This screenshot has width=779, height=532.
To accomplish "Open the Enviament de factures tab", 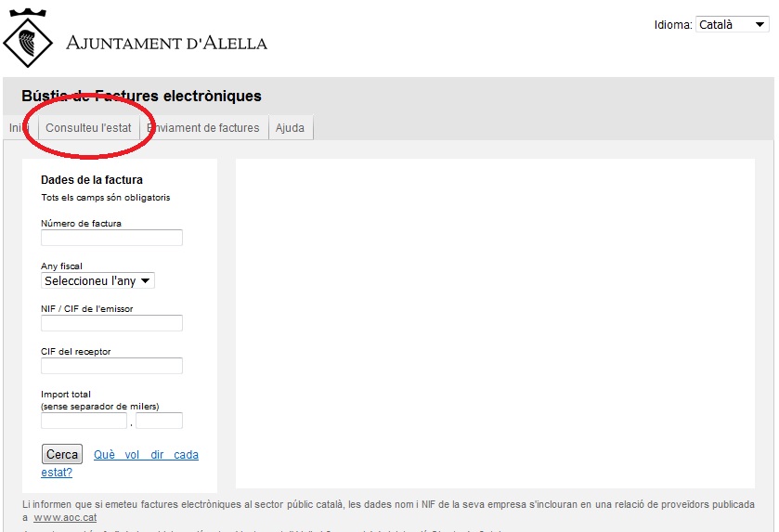I will click(203, 128).
